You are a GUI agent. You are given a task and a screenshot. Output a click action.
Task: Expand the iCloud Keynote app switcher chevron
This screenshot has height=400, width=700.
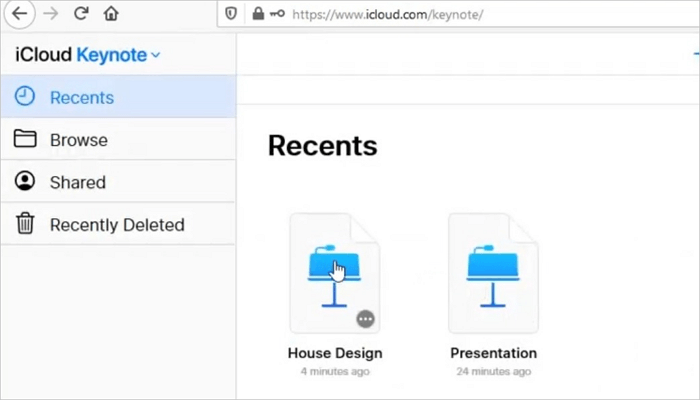155,55
